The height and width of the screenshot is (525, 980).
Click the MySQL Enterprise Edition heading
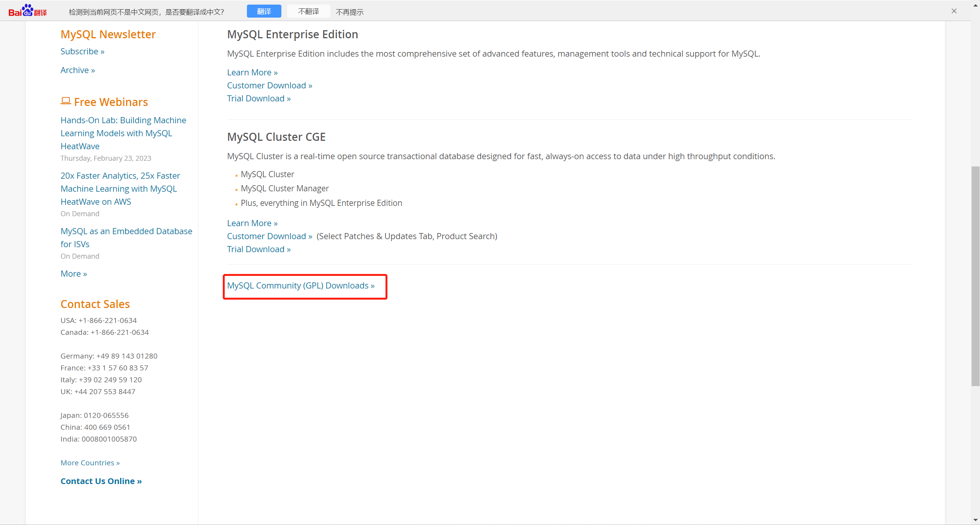pos(292,34)
